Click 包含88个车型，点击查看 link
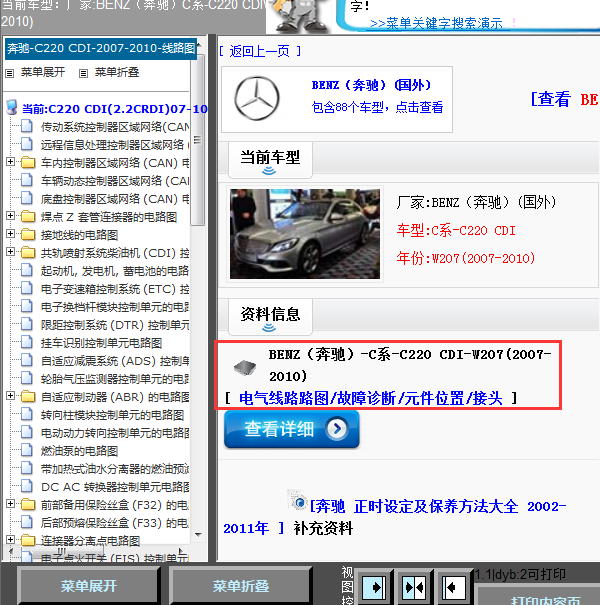 pos(377,107)
